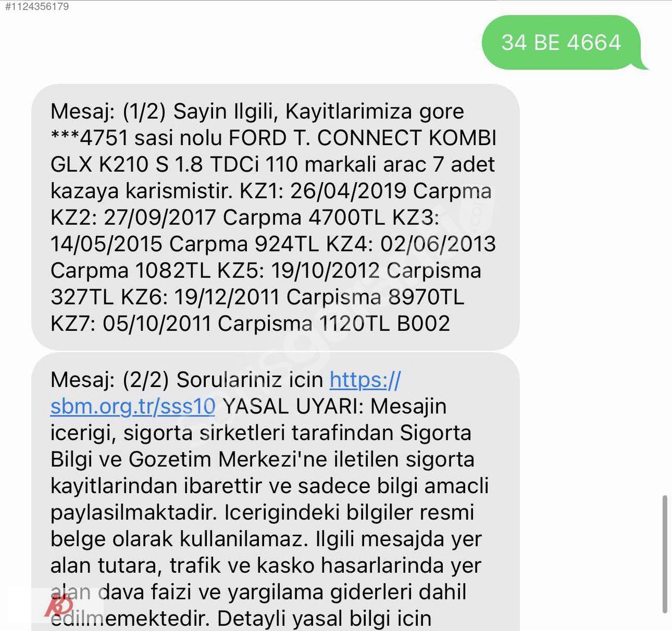Tap the ***4751 chassis number text

click(x=89, y=138)
